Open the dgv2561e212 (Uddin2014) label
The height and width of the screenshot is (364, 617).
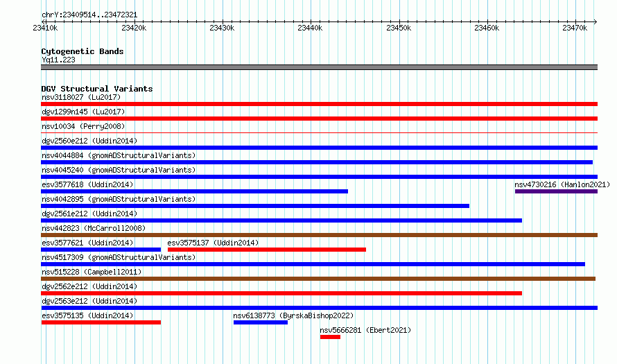pos(89,214)
